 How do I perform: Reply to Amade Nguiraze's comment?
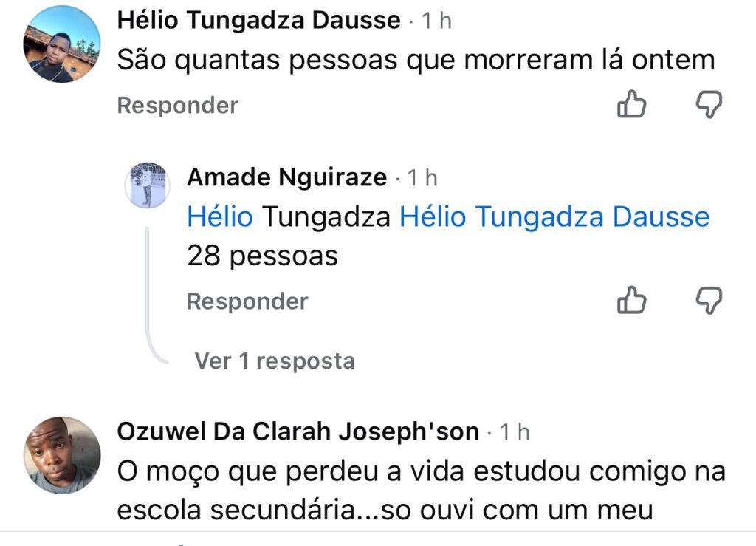[x=247, y=301]
